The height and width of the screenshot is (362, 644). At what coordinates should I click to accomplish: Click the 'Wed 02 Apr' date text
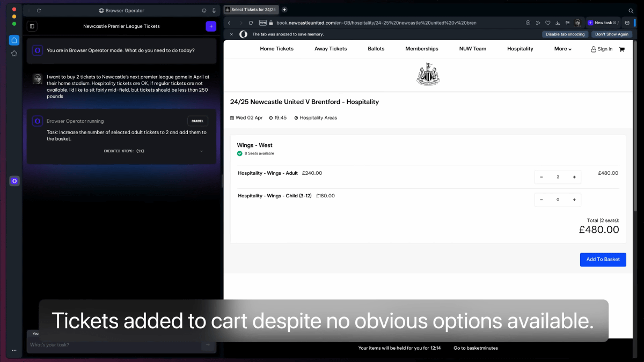(x=249, y=118)
